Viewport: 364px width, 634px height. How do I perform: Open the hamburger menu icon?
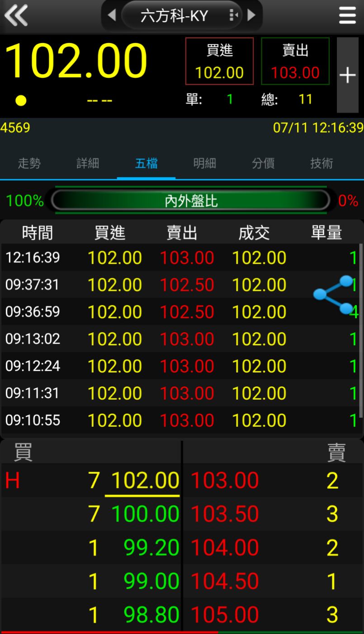point(347,15)
